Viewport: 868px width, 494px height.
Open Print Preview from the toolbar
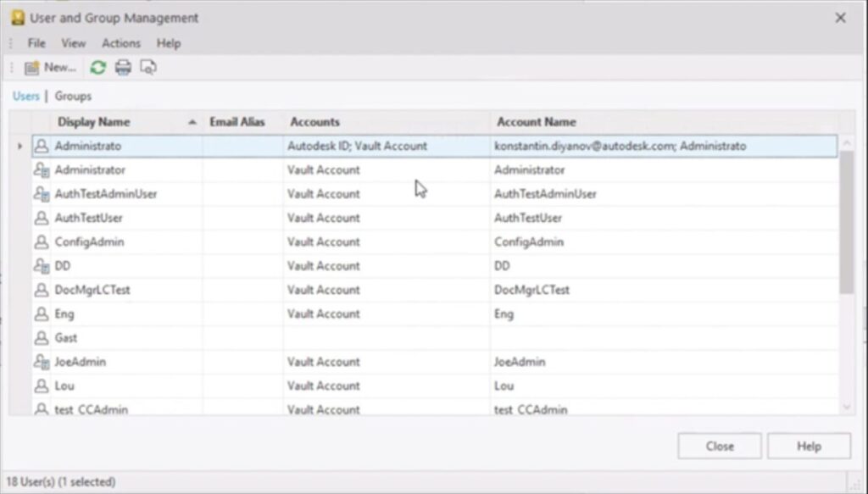pyautogui.click(x=148, y=68)
